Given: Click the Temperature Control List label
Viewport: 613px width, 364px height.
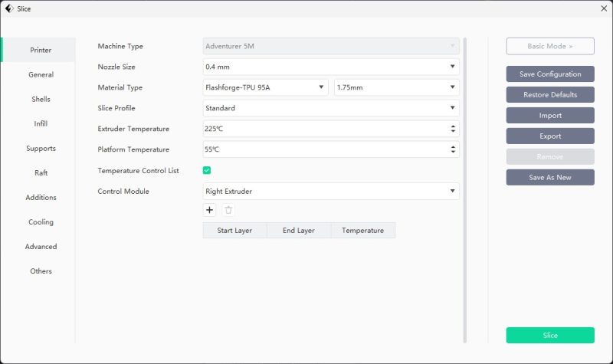Looking at the screenshot, I should coord(139,170).
